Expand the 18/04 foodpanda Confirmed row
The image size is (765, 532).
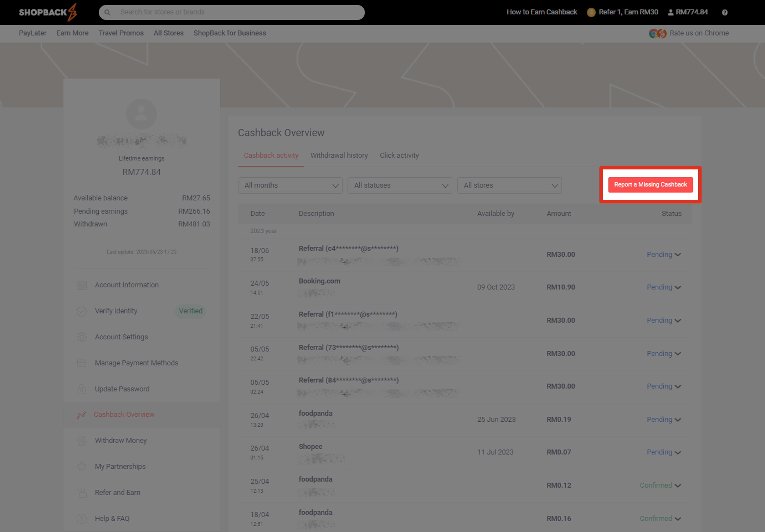[x=678, y=519]
